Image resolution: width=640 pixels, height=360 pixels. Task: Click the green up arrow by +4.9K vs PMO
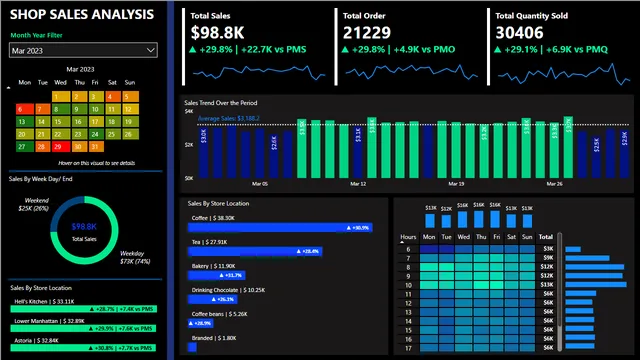point(345,50)
